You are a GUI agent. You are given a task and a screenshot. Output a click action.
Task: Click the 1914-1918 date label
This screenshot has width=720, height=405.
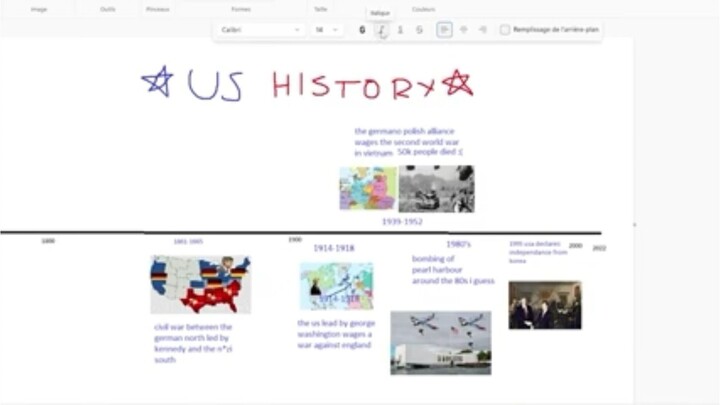pos(333,248)
